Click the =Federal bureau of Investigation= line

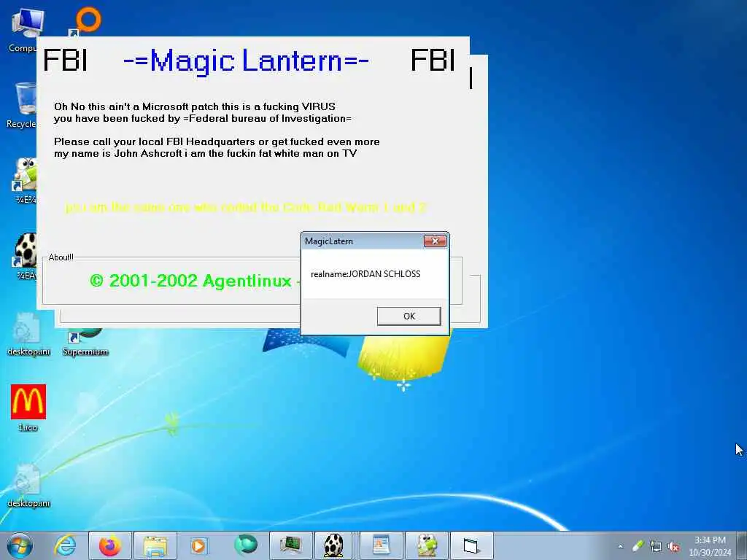[x=203, y=118]
